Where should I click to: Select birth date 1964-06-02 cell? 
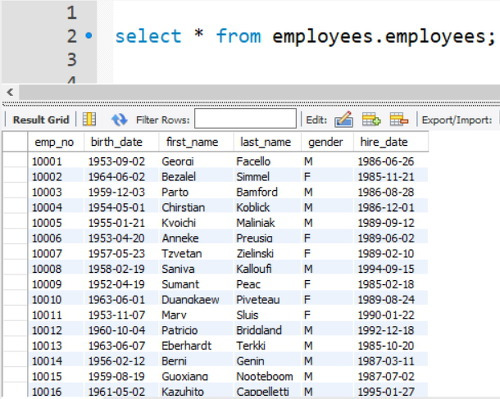121,177
